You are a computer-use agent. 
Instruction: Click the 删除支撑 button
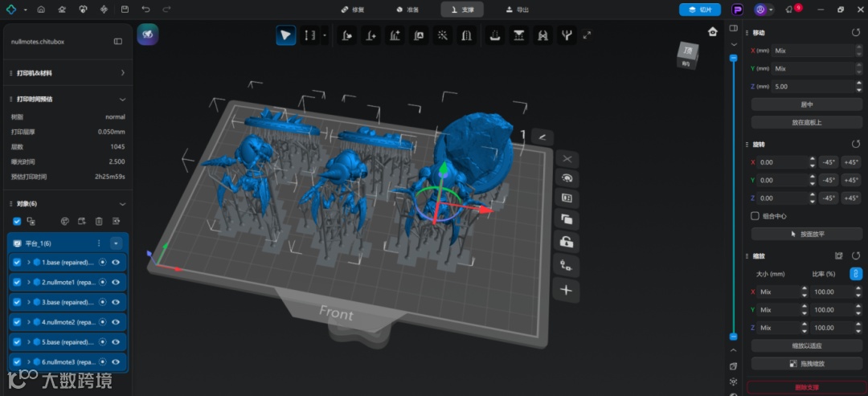click(x=806, y=387)
